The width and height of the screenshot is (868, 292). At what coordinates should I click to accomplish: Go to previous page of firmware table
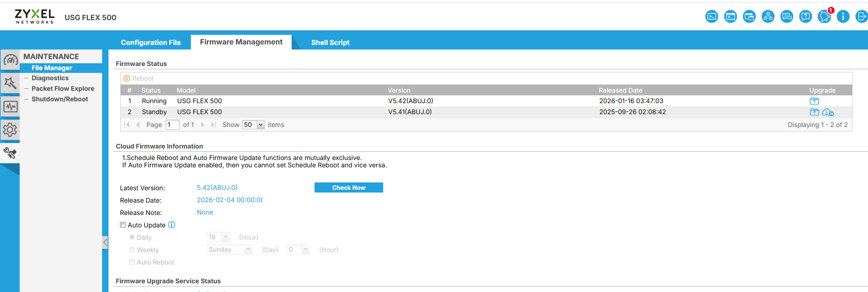click(138, 125)
